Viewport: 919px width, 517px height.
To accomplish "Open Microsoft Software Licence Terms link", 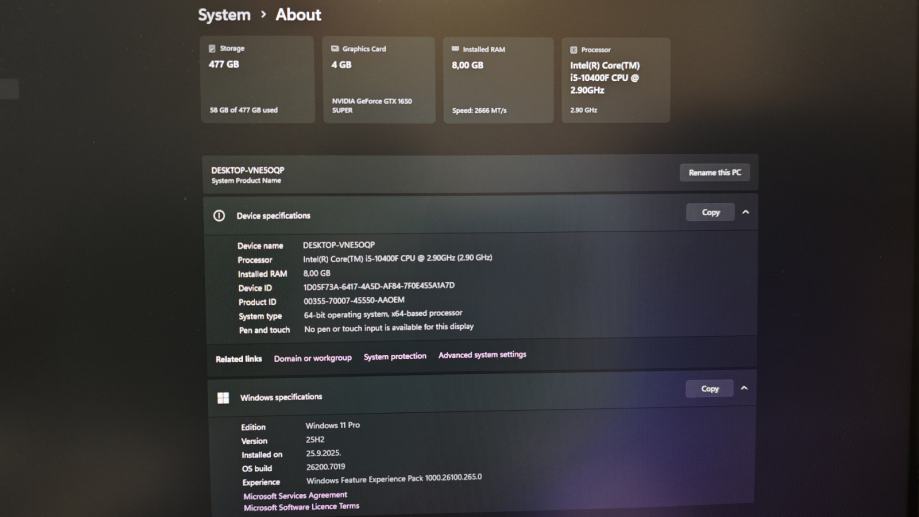I will [302, 507].
